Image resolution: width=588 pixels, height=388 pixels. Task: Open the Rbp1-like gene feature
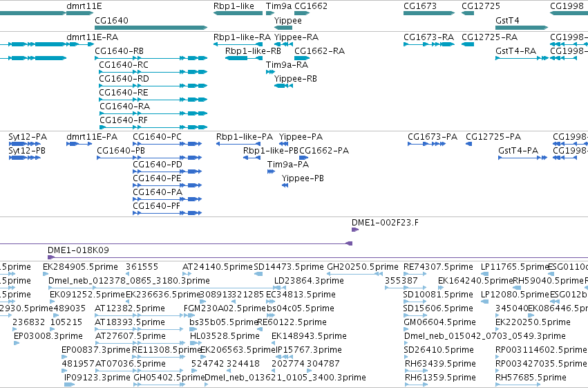[x=238, y=13]
